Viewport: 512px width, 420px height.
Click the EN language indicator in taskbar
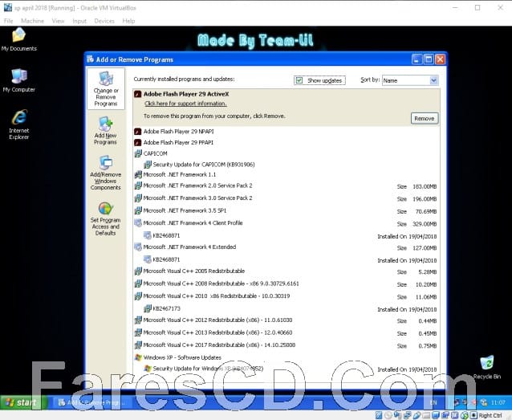[433, 402]
